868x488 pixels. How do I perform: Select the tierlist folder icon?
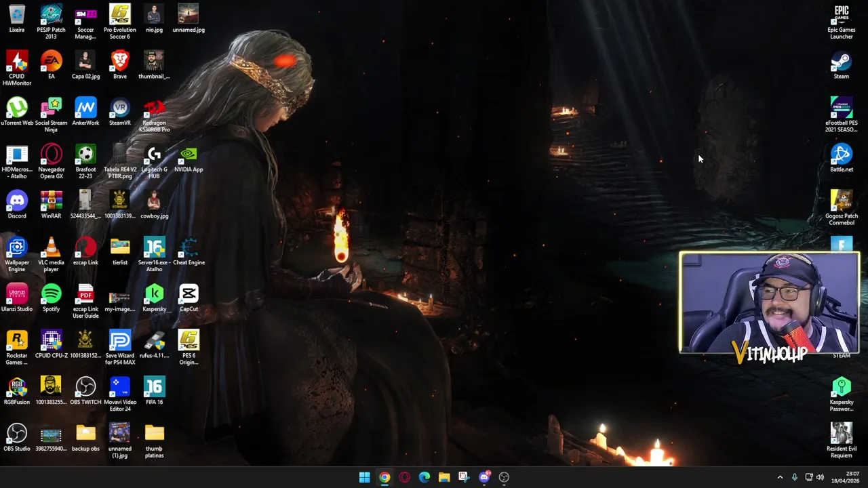coord(120,251)
